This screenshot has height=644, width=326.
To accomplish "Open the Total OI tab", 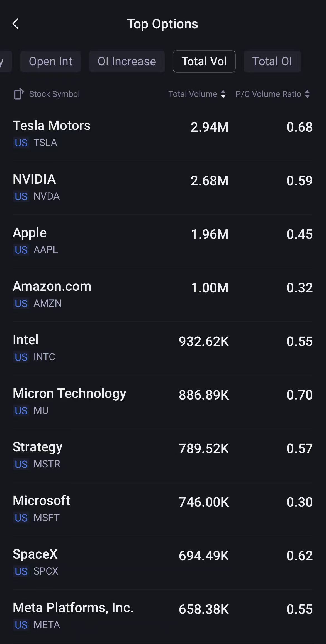I will pos(272,61).
